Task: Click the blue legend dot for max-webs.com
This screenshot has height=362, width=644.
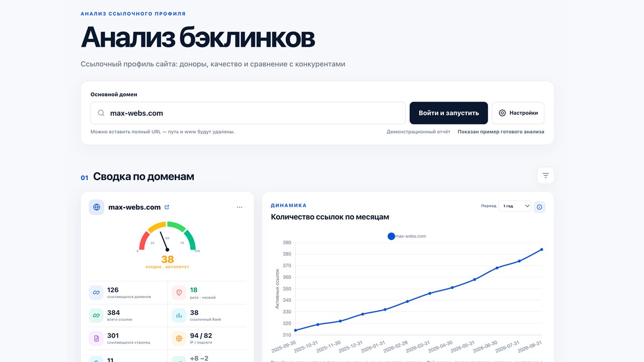Action: [391, 236]
